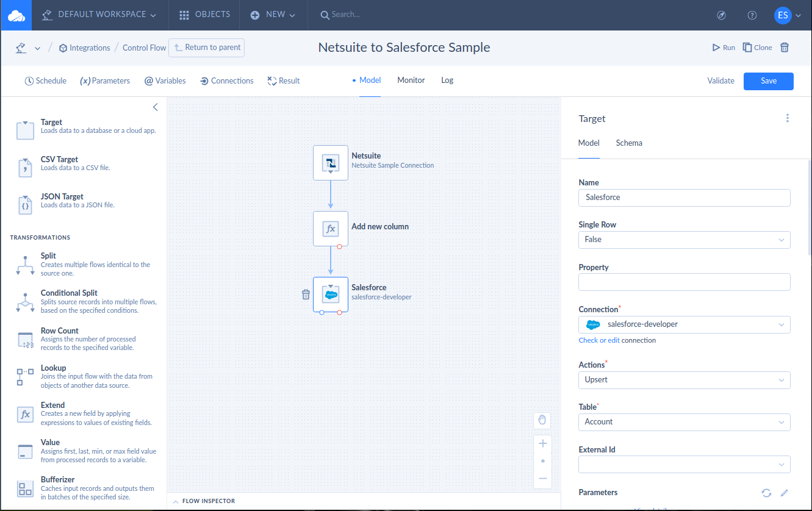Image resolution: width=812 pixels, height=511 pixels.
Task: Click the Skyvia cloud logo
Action: (x=16, y=15)
